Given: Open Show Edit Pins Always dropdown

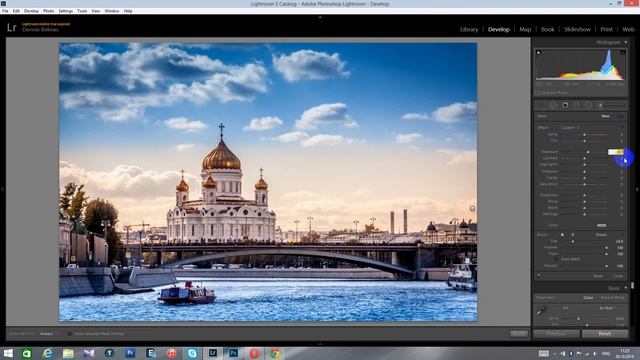Looking at the screenshot, I should tap(48, 334).
